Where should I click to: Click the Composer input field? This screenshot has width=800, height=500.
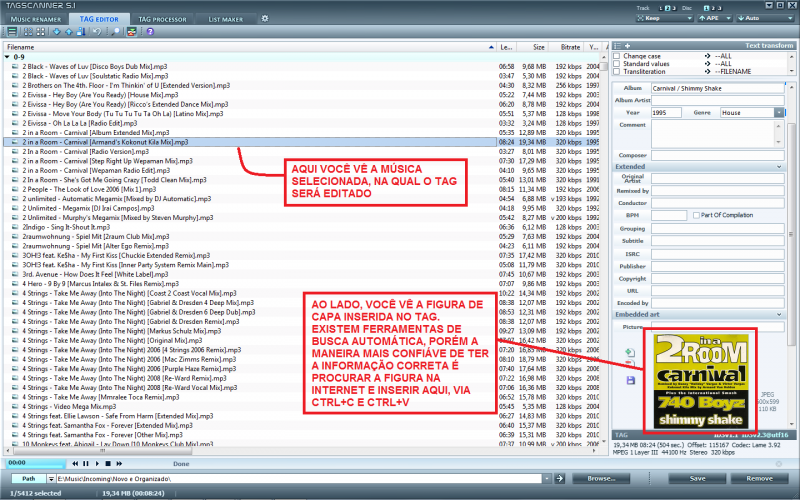coord(717,155)
